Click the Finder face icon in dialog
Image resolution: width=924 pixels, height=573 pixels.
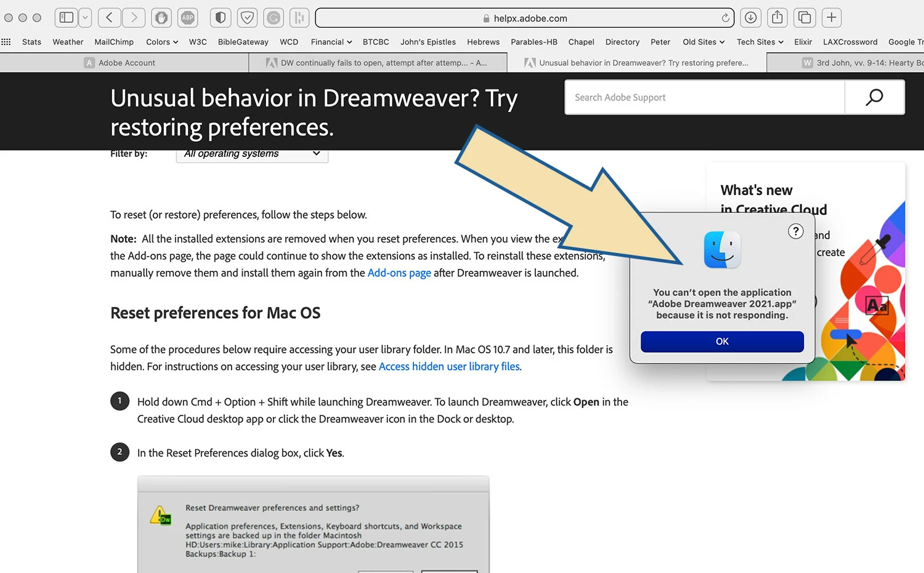[x=722, y=250]
